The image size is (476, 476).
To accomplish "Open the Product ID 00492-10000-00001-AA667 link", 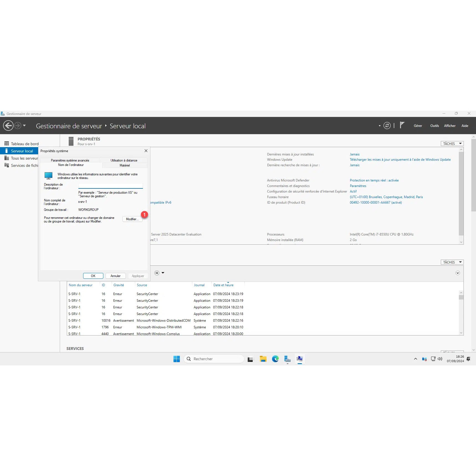I will (x=375, y=202).
